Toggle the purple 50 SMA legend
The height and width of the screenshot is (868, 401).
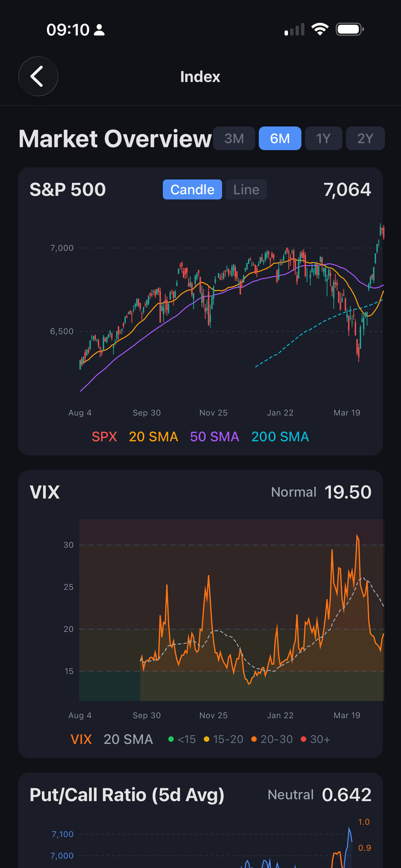click(x=215, y=437)
